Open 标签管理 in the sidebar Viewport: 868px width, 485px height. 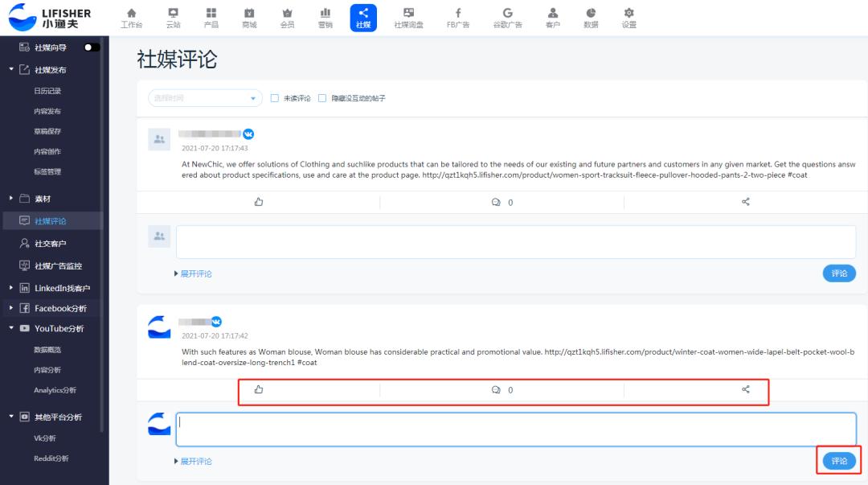(x=47, y=172)
